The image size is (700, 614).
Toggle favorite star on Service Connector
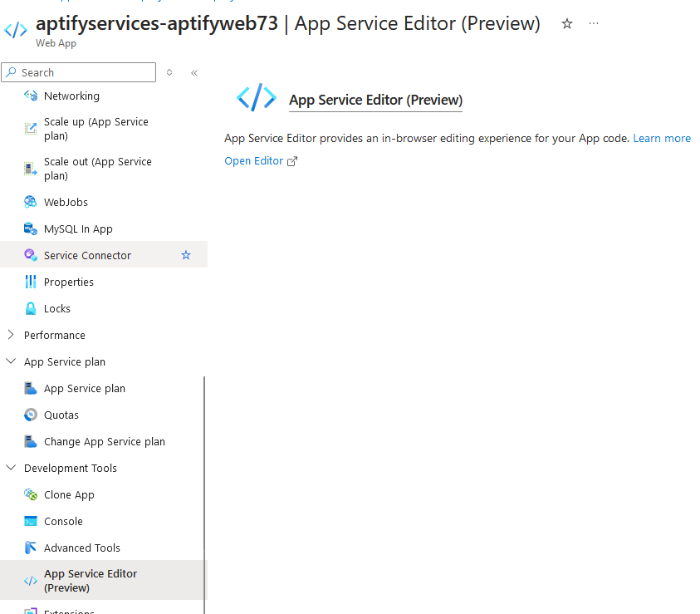tap(186, 255)
